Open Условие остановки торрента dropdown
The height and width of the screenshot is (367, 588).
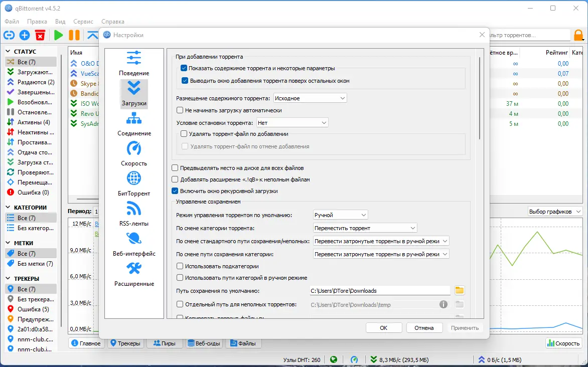292,122
